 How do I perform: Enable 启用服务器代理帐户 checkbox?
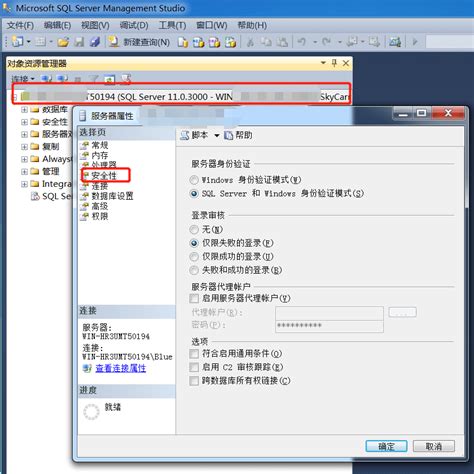(x=194, y=298)
